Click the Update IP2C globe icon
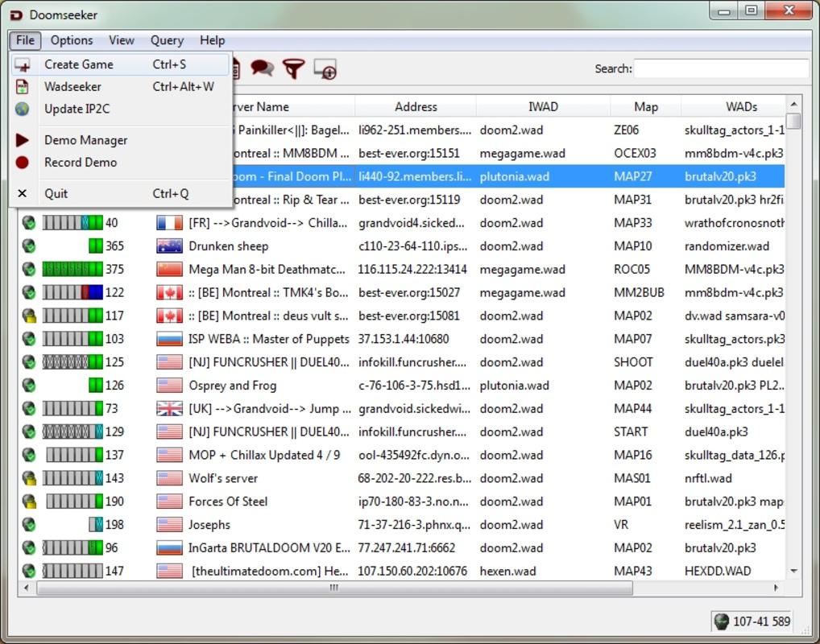 (22, 109)
